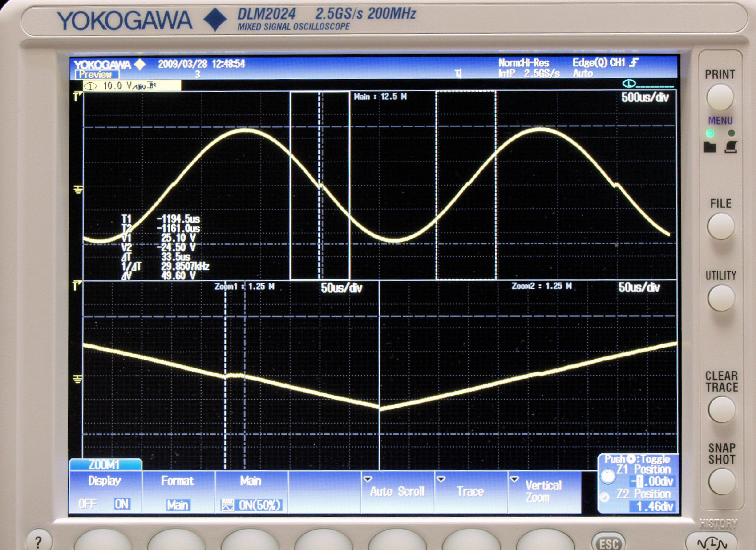The height and width of the screenshot is (550, 756).
Task: Select the Z2 Position 1.46div field
Action: [x=653, y=506]
